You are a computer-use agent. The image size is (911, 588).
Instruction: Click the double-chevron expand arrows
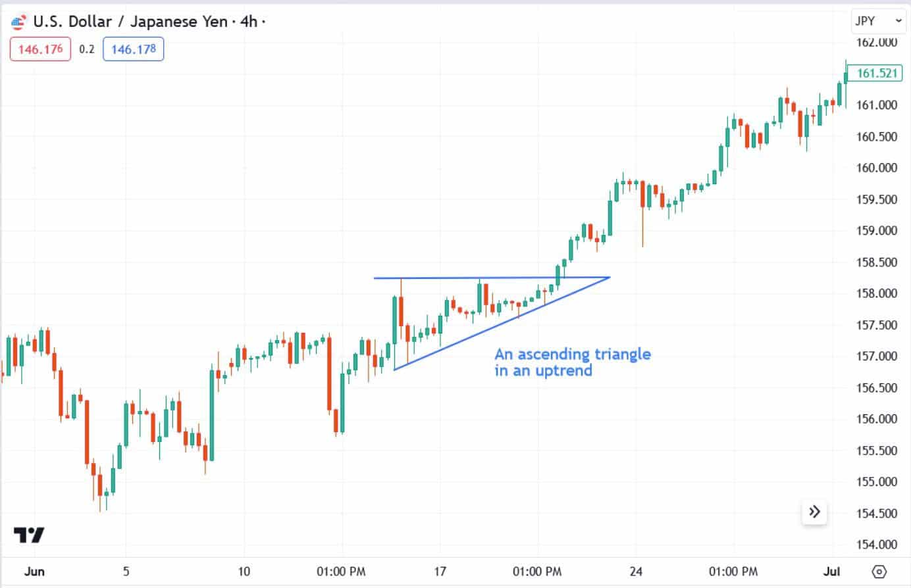click(x=814, y=512)
